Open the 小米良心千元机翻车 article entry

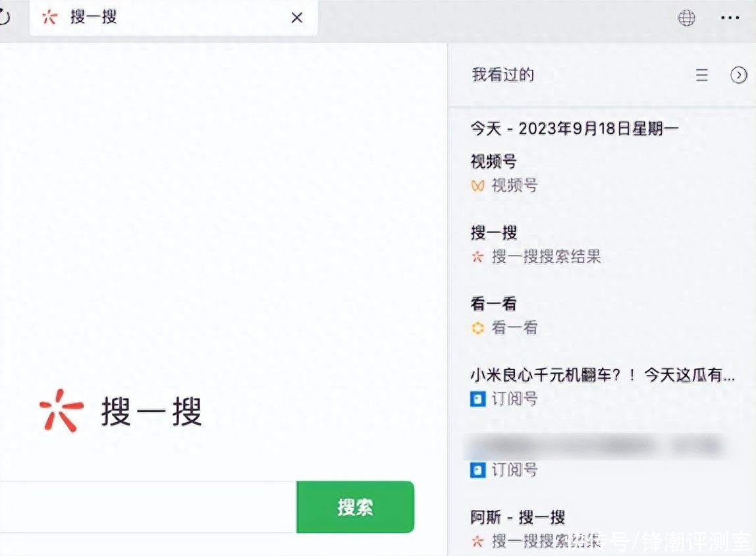coord(603,375)
